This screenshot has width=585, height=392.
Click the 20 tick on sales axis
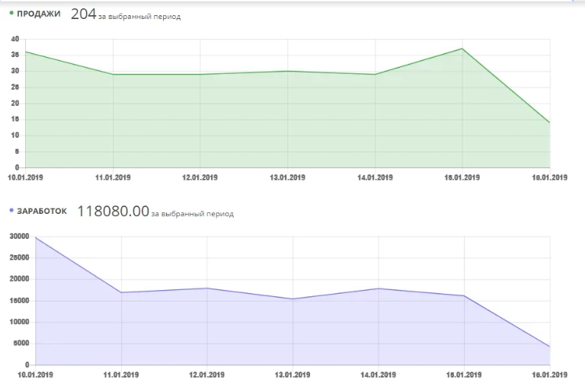15,104
